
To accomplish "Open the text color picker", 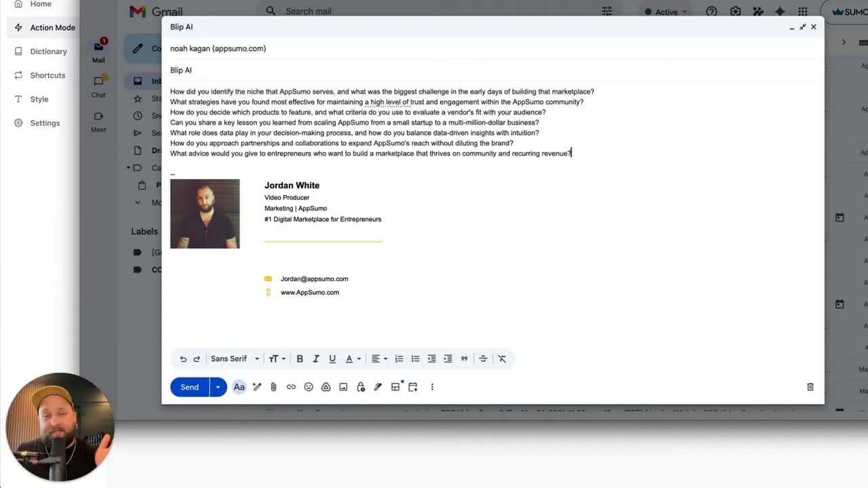I will [x=353, y=359].
